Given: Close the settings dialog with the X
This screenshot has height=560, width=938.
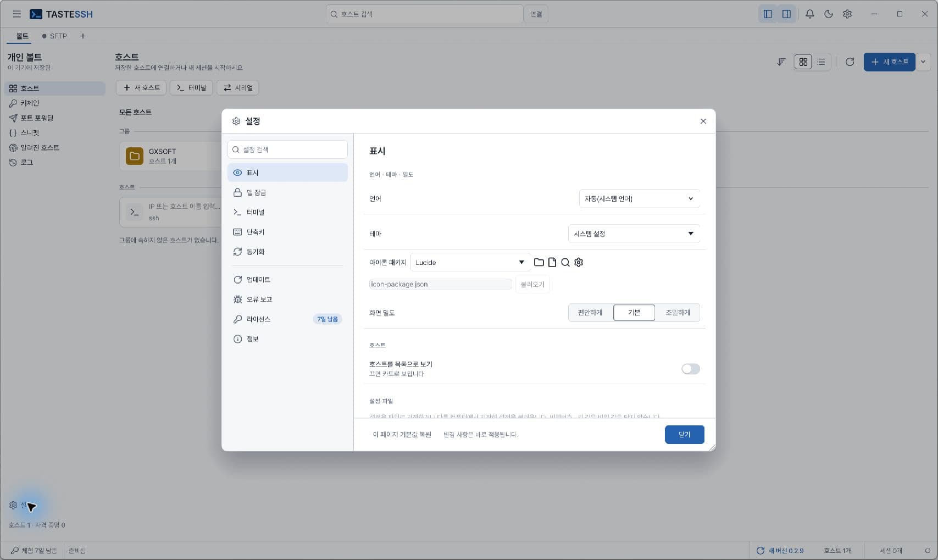Looking at the screenshot, I should (x=703, y=121).
